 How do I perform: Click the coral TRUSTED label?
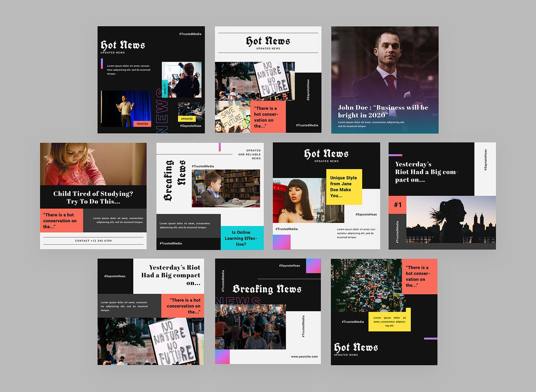(x=142, y=124)
